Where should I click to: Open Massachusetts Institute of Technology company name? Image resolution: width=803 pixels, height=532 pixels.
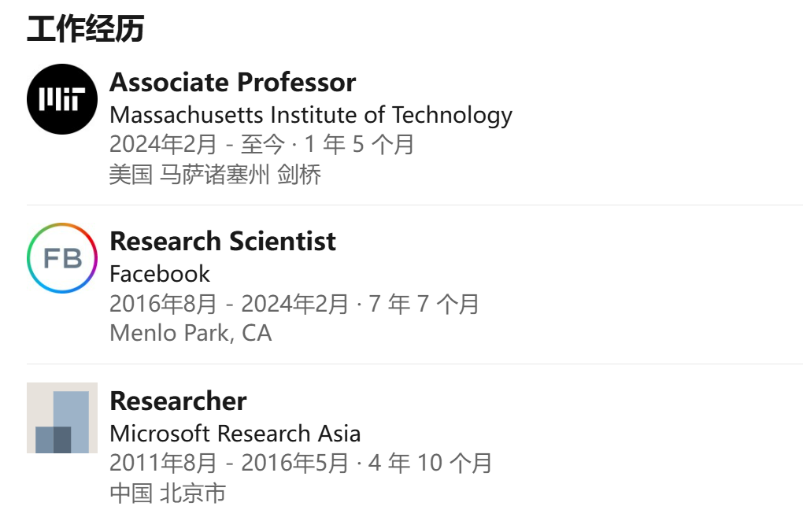tap(311, 116)
